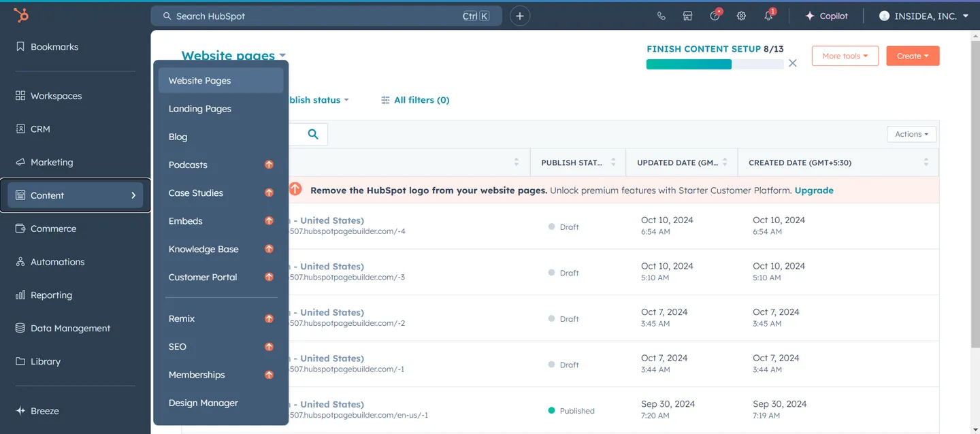This screenshot has width=980, height=434.
Task: Select Blog in Content submenu
Action: coord(178,137)
